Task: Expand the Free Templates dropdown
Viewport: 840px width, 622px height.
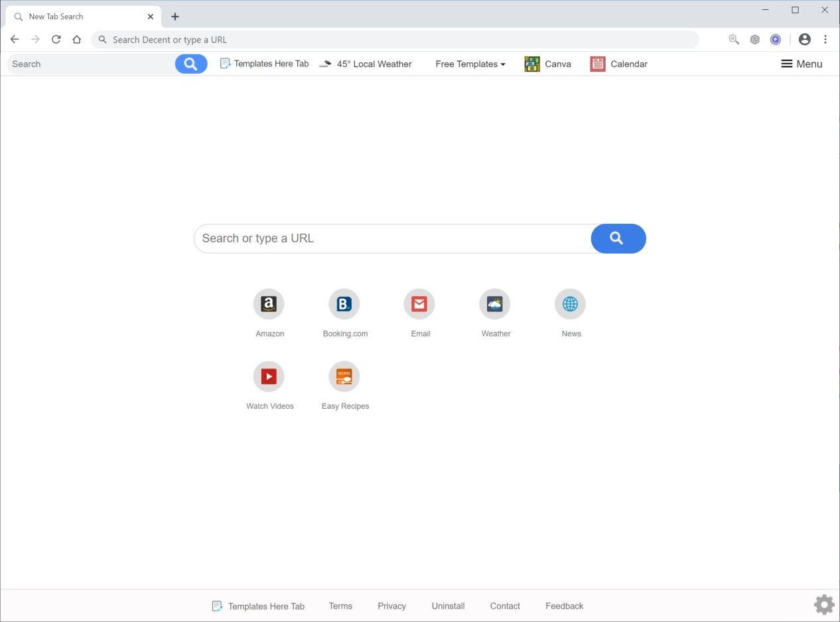Action: click(470, 64)
